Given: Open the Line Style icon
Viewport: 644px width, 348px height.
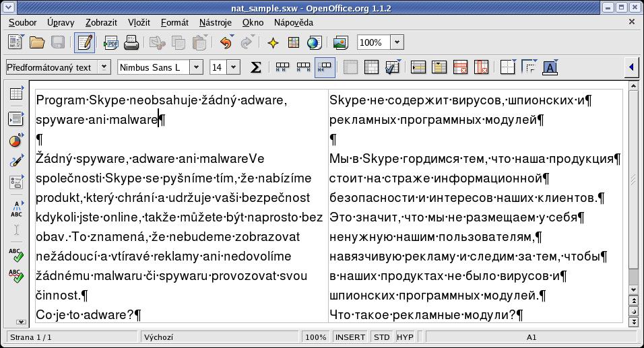Looking at the screenshot, I should 529,67.
